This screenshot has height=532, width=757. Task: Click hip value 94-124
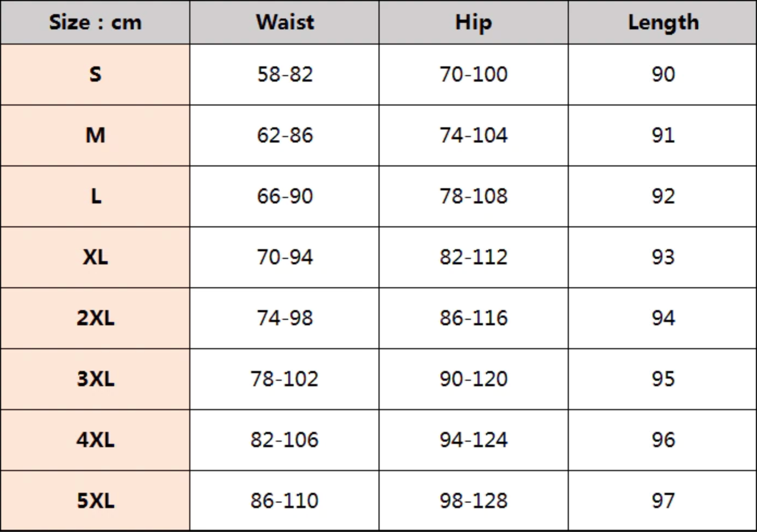(473, 440)
